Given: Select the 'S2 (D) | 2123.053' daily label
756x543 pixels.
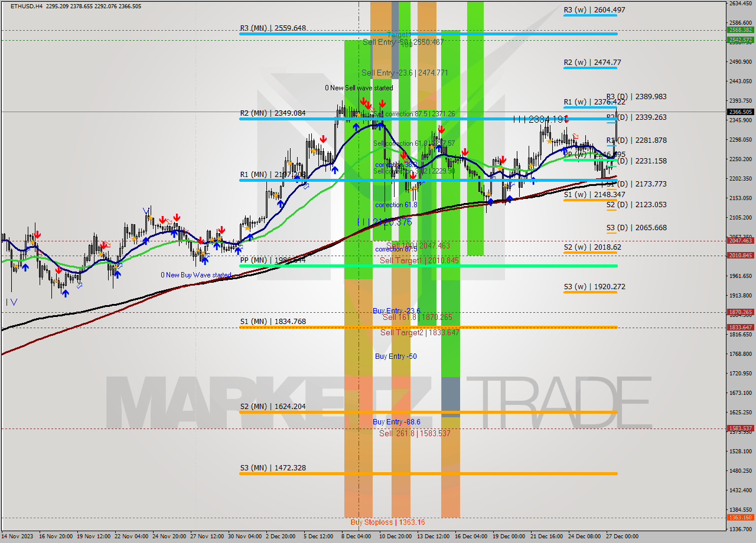Looking at the screenshot, I should click(637, 204).
